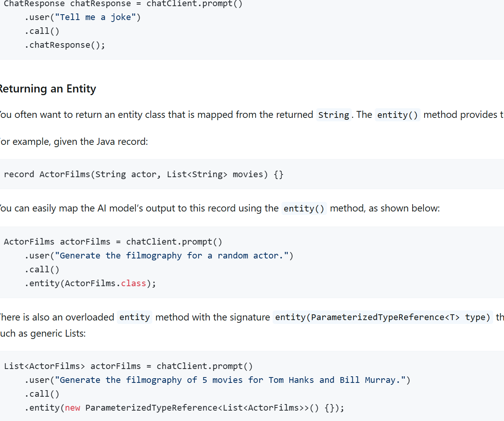The width and height of the screenshot is (504, 421).
Task: Click the .chatResponse(); code line
Action: click(65, 45)
